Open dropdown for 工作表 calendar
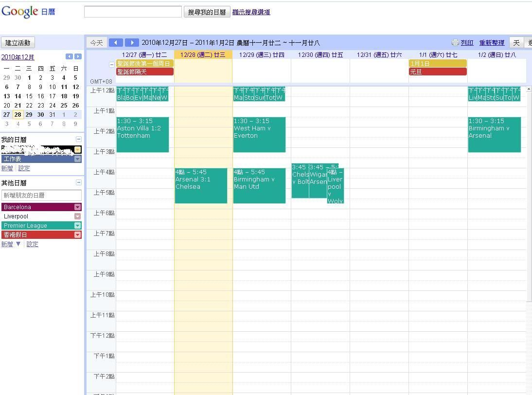Viewport: 532px width, 395px height. (x=78, y=159)
